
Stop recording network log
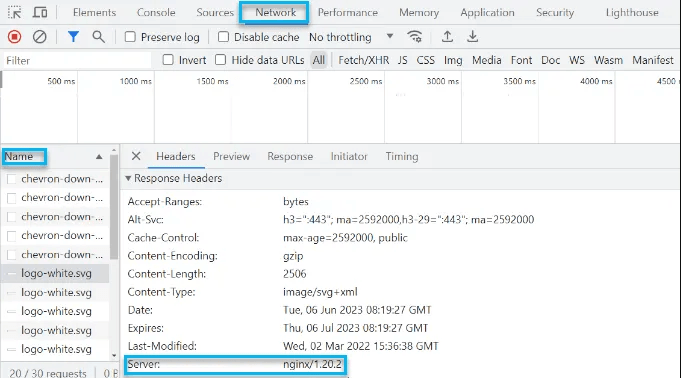coord(14,37)
